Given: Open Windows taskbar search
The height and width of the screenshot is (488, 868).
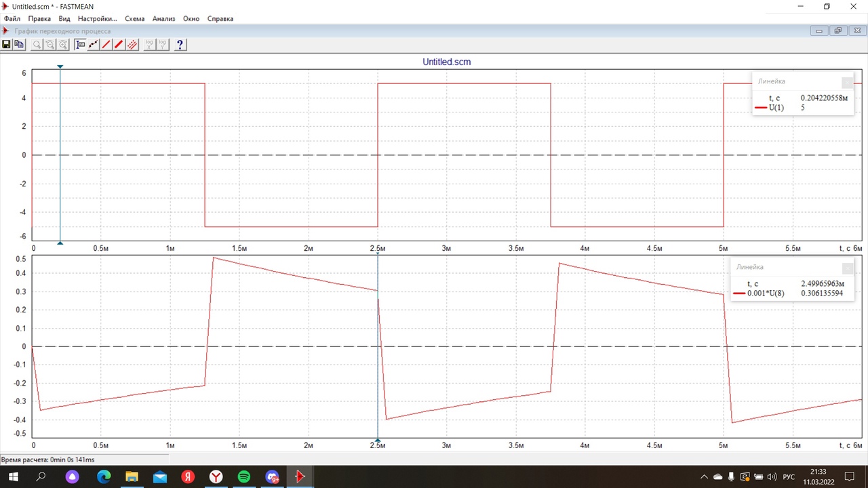Looking at the screenshot, I should (41, 477).
